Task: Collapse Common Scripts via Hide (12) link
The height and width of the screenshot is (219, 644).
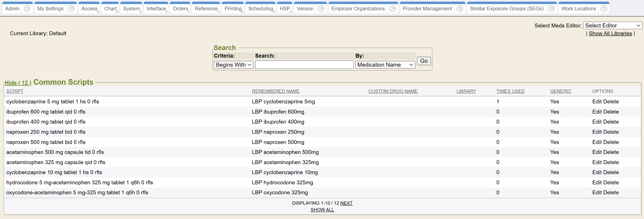Action: coord(18,83)
